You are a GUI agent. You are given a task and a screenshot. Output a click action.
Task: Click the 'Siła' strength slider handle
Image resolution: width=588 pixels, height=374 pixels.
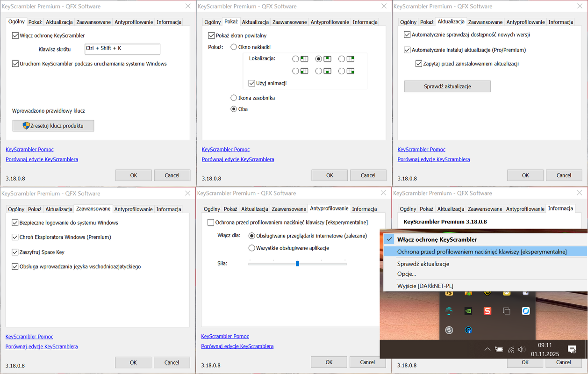point(297,264)
